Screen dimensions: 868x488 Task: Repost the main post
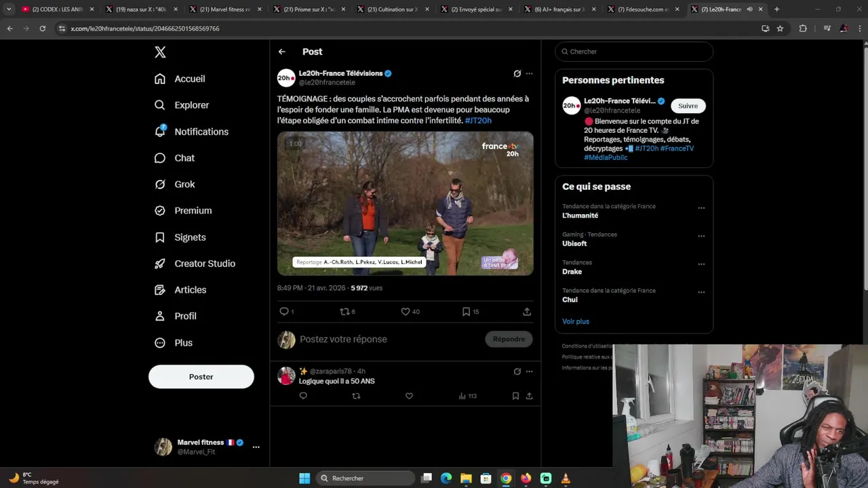click(x=348, y=312)
